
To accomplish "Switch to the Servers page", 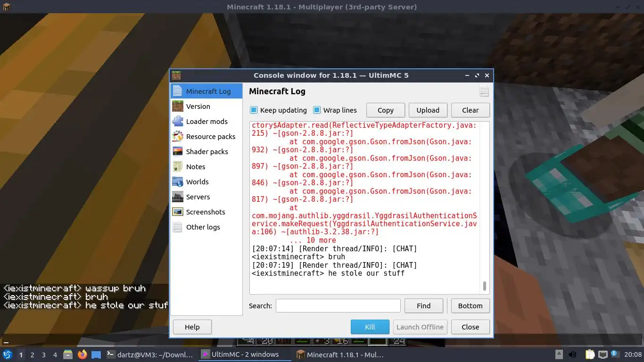I will pyautogui.click(x=206, y=197).
